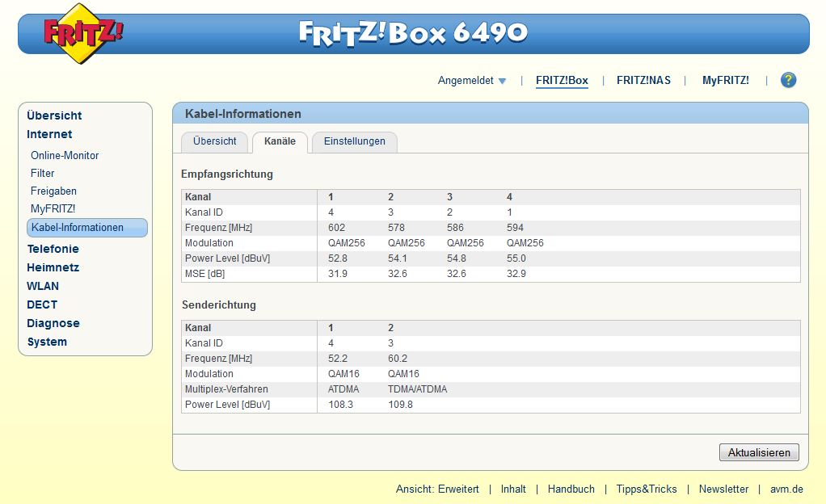Click the frequency value 594

pos(515,228)
